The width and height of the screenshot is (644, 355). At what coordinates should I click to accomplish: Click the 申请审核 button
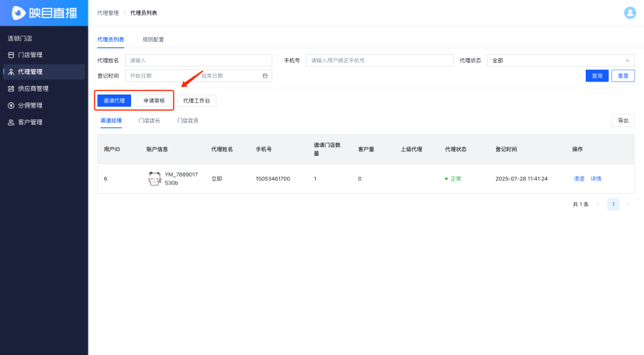(154, 101)
